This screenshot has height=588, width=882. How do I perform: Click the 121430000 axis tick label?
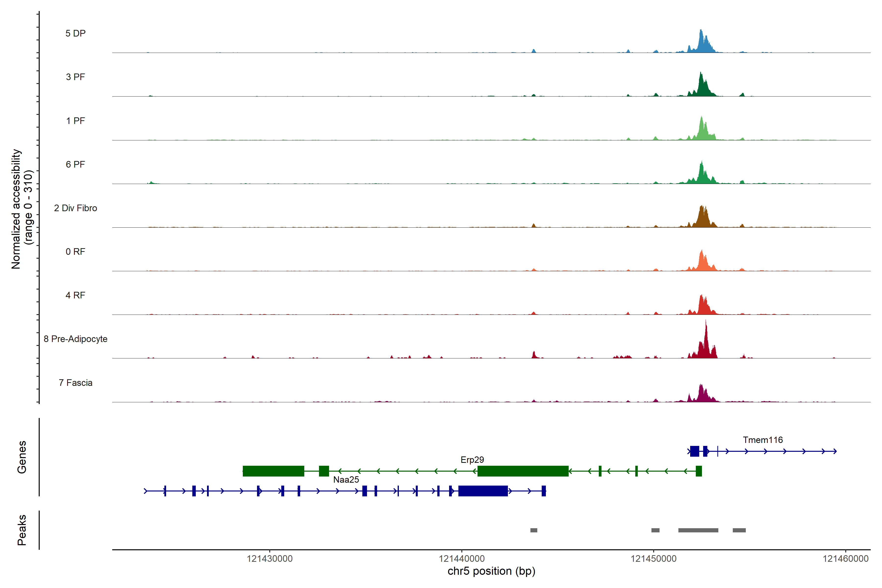(270, 559)
